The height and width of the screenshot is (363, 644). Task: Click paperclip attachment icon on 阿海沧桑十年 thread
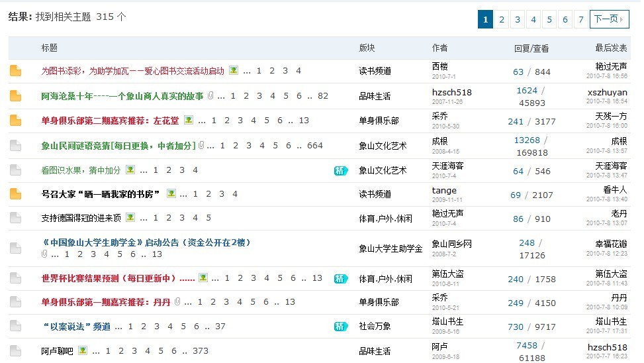pos(211,96)
